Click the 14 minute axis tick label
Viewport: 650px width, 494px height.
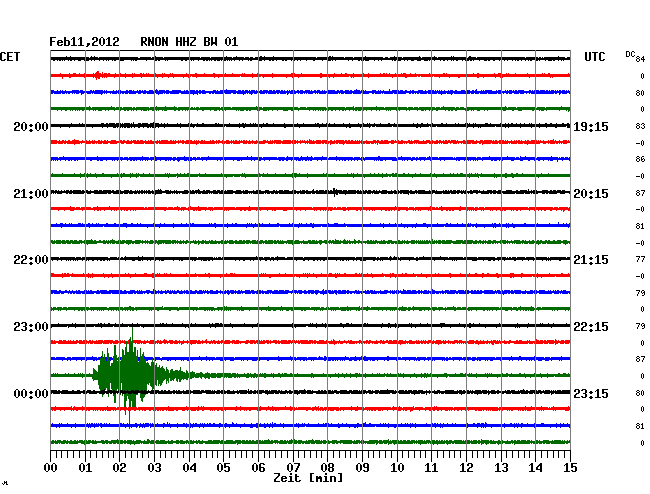tap(535, 467)
